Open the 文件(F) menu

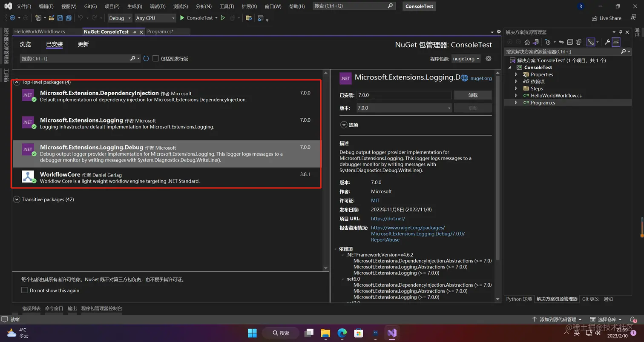pyautogui.click(x=24, y=6)
